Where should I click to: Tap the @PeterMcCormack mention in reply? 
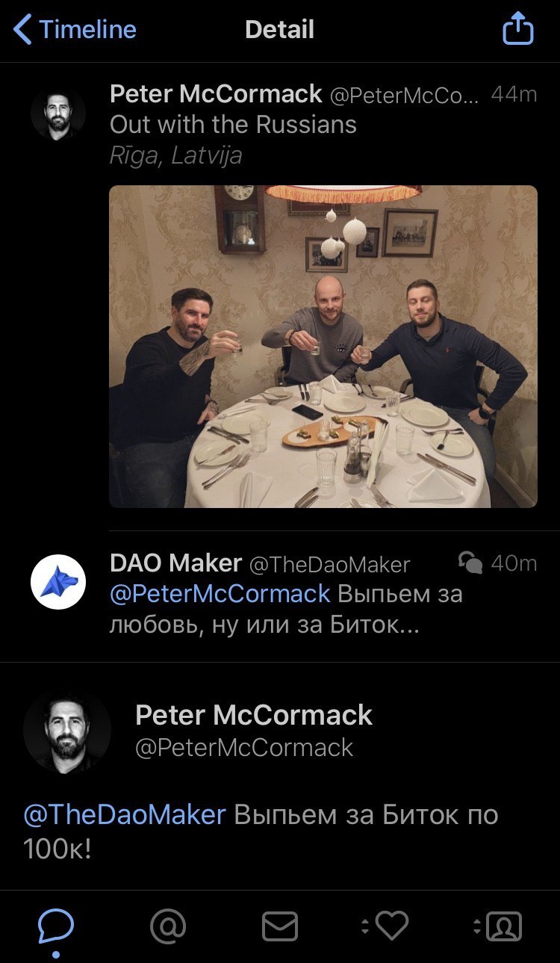[x=220, y=594]
